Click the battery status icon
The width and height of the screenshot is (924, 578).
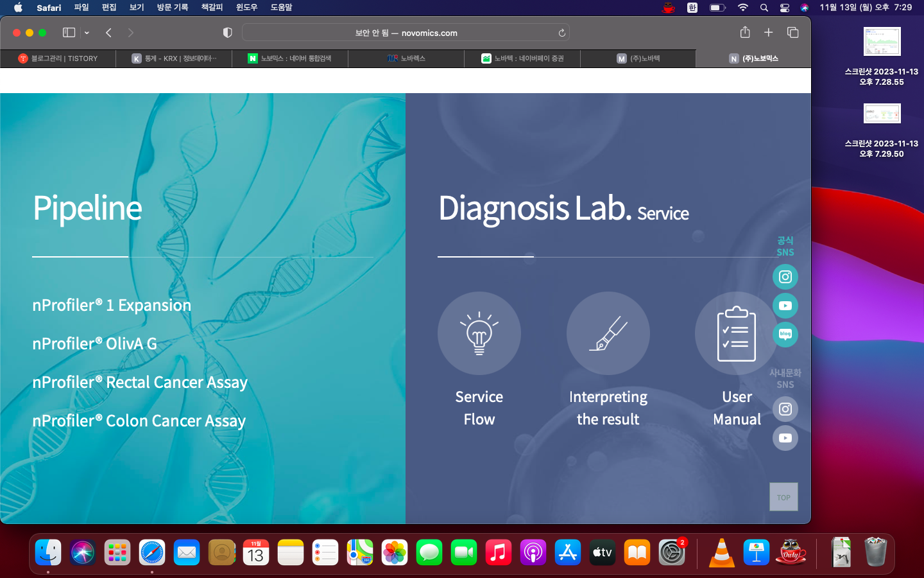pyautogui.click(x=717, y=8)
